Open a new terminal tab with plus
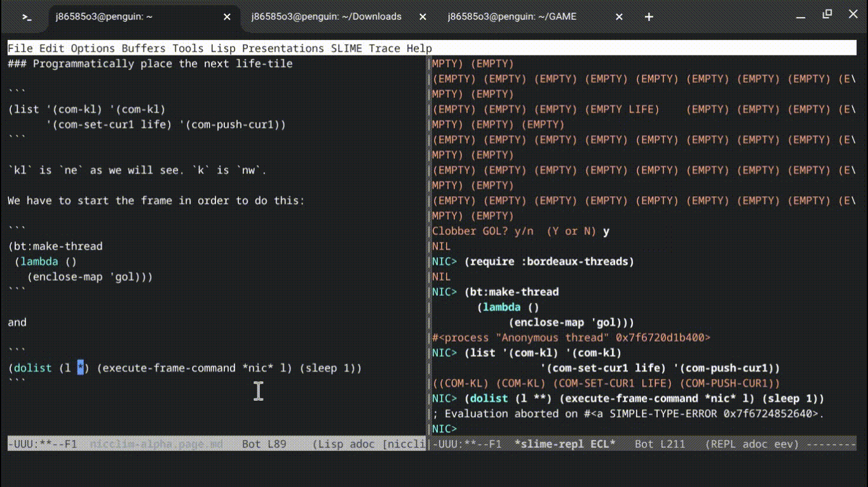Screen dimensions: 868x487 (x=649, y=17)
